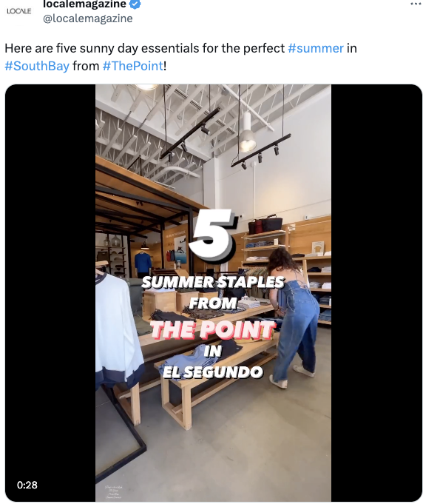Open the localemagazine display name
This screenshot has height=504, width=423.
[x=84, y=4]
